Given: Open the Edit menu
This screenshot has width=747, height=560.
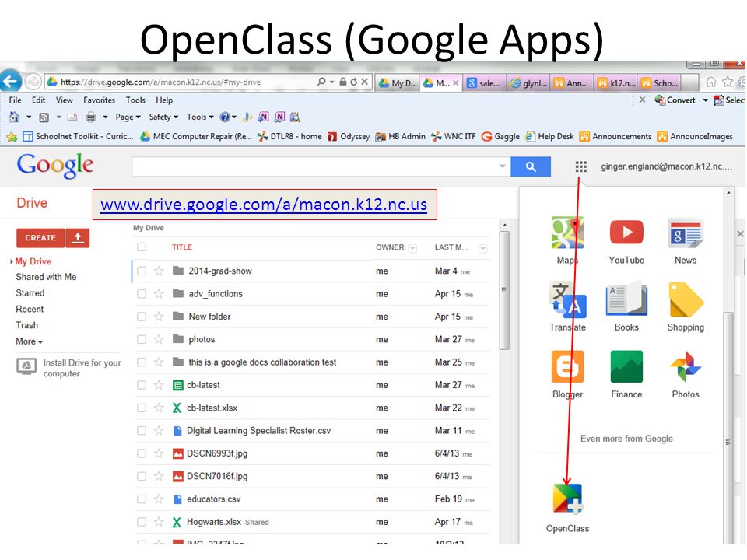Looking at the screenshot, I should click(39, 100).
